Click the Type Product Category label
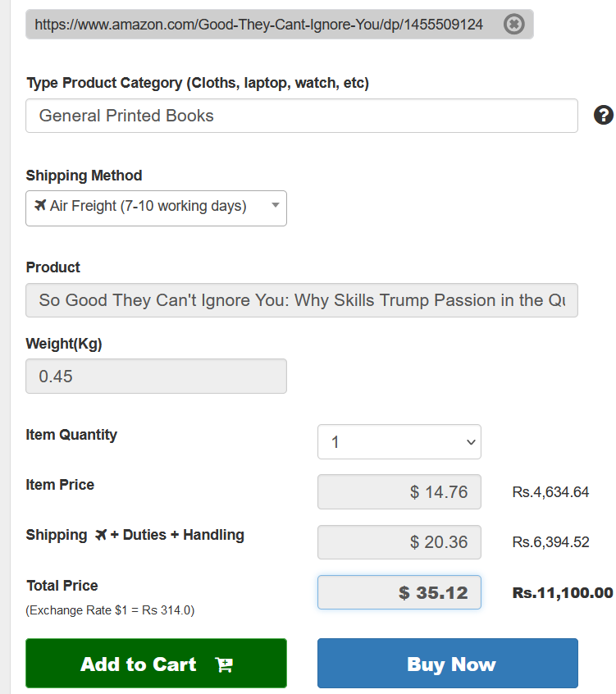Image resolution: width=616 pixels, height=694 pixels. (198, 83)
